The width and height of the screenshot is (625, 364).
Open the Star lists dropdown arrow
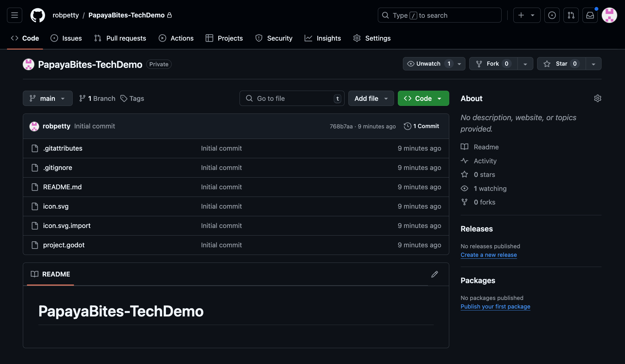point(594,64)
